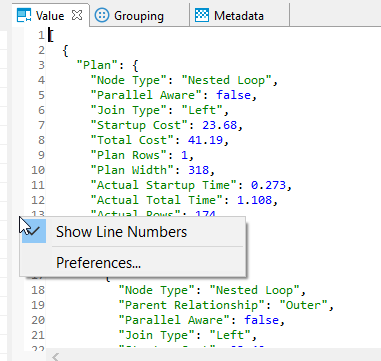Click the Total Cost value 41.19
Viewport: 381px width, 361px height.
tap(205, 140)
